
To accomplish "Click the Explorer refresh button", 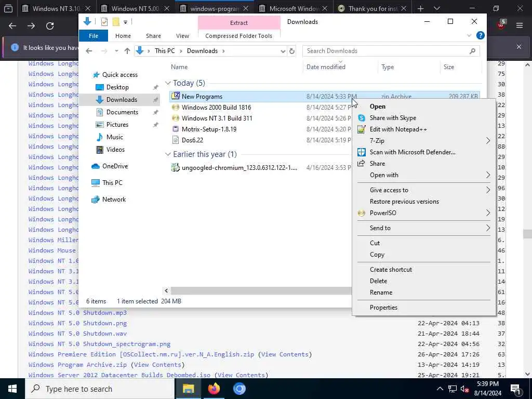I will pyautogui.click(x=292, y=51).
